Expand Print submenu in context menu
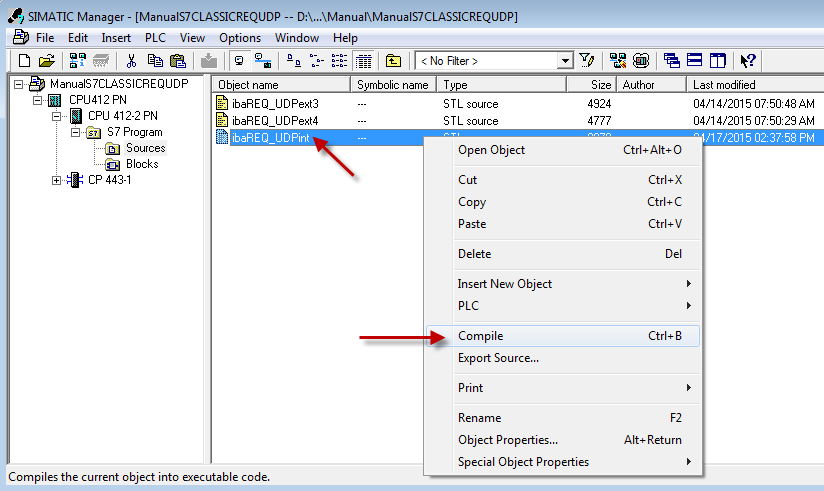The width and height of the screenshot is (824, 491). (x=563, y=388)
